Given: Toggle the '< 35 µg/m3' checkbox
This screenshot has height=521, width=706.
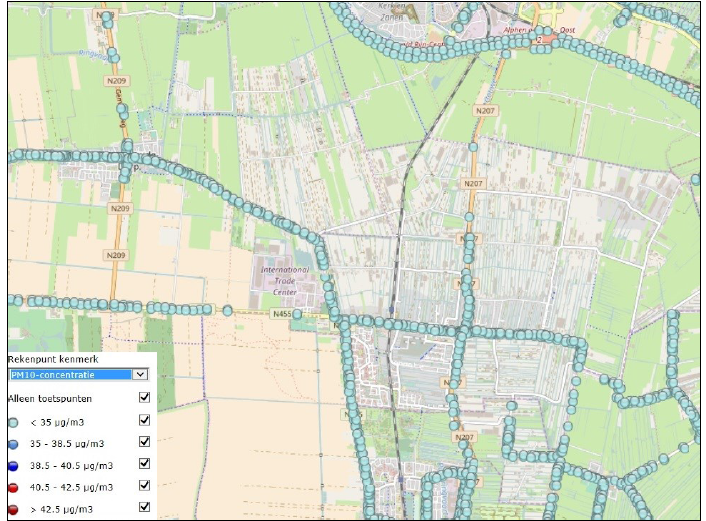Looking at the screenshot, I should 145,420.
